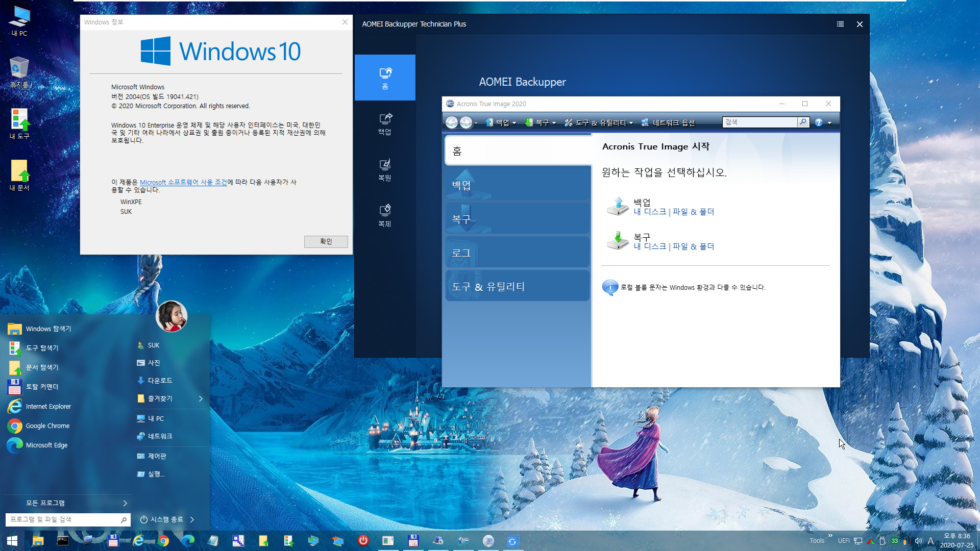Viewport: 980px width, 551px height.
Task: Go back in Acronis True Image toolbar
Action: (451, 122)
